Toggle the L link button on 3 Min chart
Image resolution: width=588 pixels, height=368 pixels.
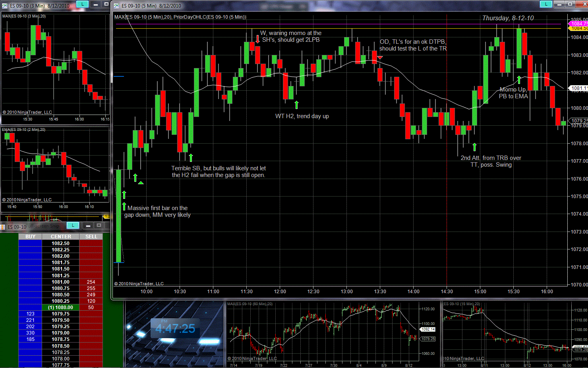pyautogui.click(x=82, y=4)
